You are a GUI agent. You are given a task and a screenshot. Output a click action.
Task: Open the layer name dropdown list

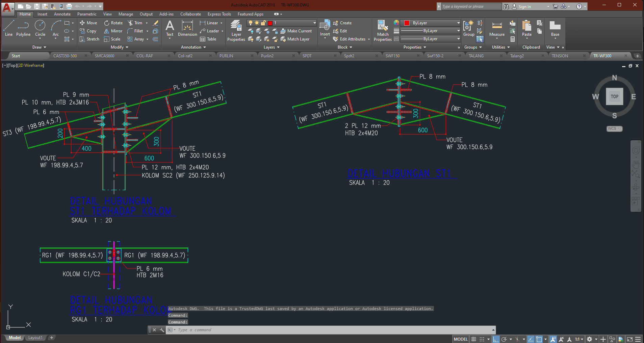coord(314,23)
